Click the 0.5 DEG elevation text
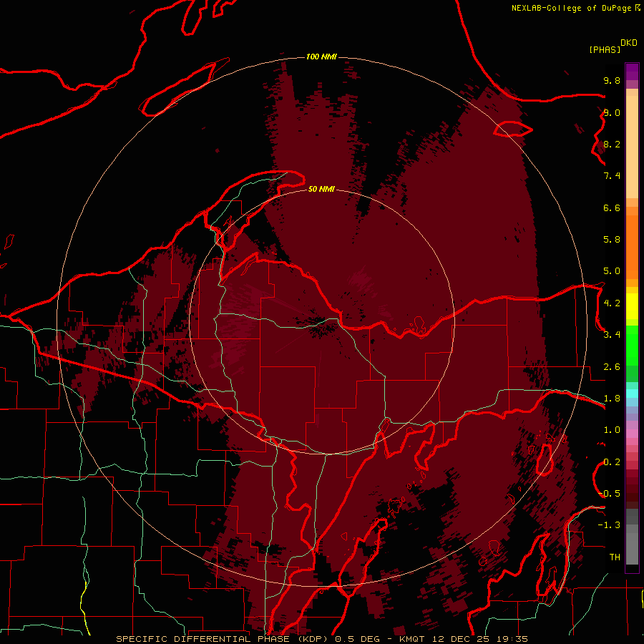This screenshot has width=644, height=644. click(357, 639)
